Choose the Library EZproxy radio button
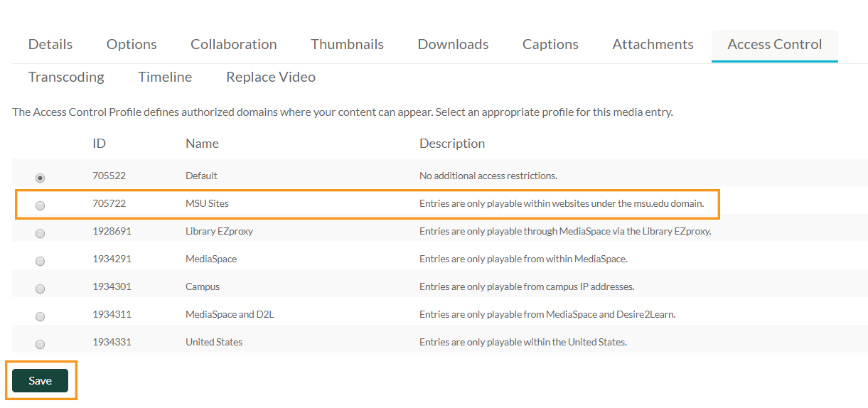 click(41, 233)
